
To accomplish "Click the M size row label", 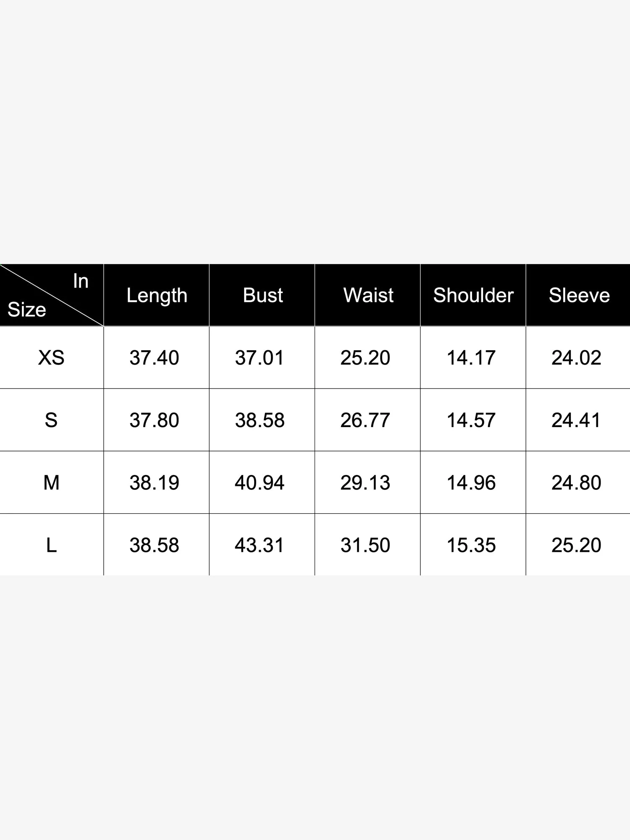I will coord(51,483).
